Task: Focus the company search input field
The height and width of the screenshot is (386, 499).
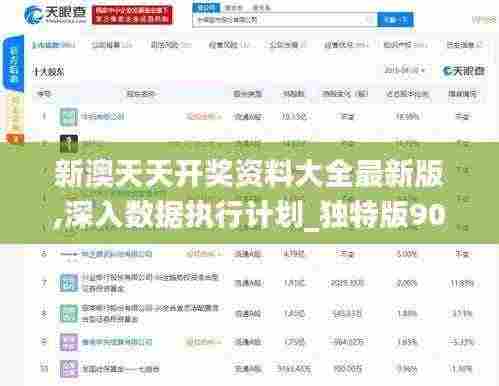Action: (x=285, y=20)
